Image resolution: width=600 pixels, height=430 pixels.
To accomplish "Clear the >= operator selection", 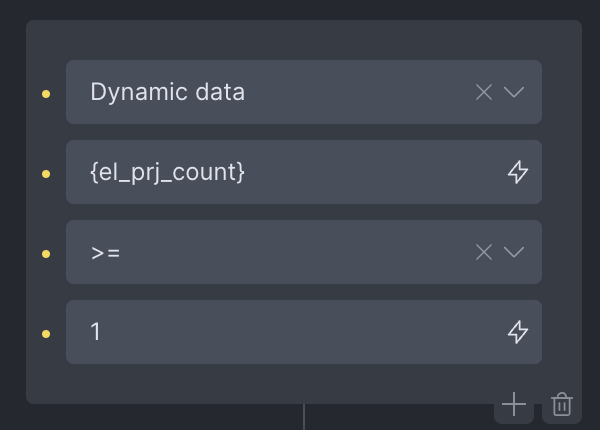I will click(x=484, y=252).
